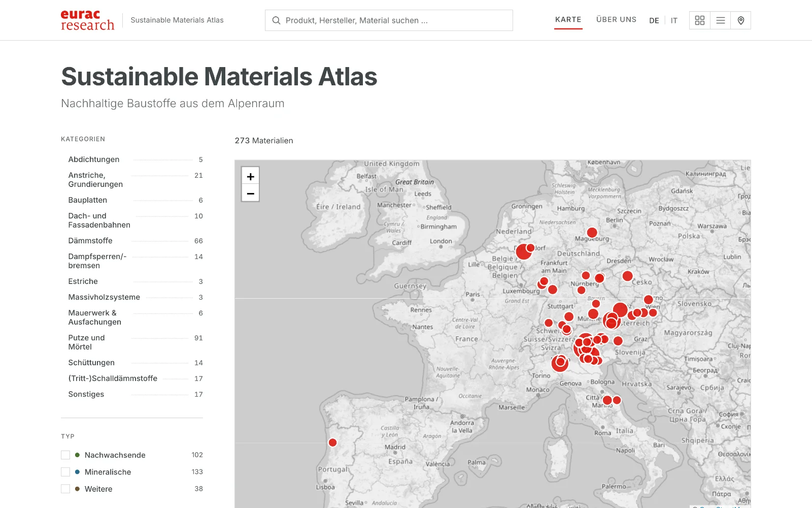This screenshot has height=508, width=812.
Task: Enable the Mineralische checkbox
Action: [x=65, y=472]
